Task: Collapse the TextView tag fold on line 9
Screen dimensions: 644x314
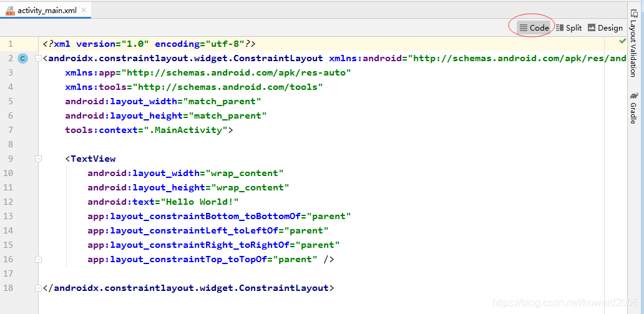Action: (39, 159)
